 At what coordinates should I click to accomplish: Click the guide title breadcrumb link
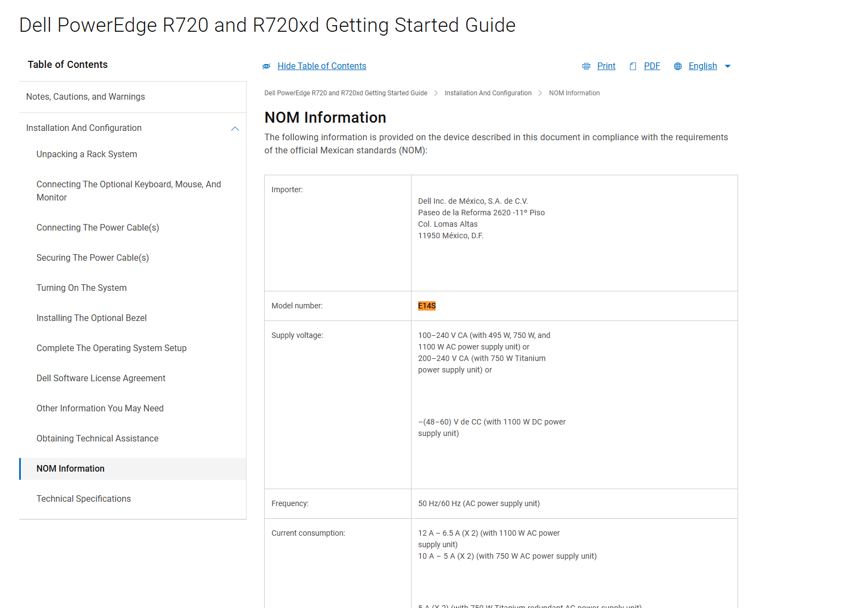[x=345, y=93]
